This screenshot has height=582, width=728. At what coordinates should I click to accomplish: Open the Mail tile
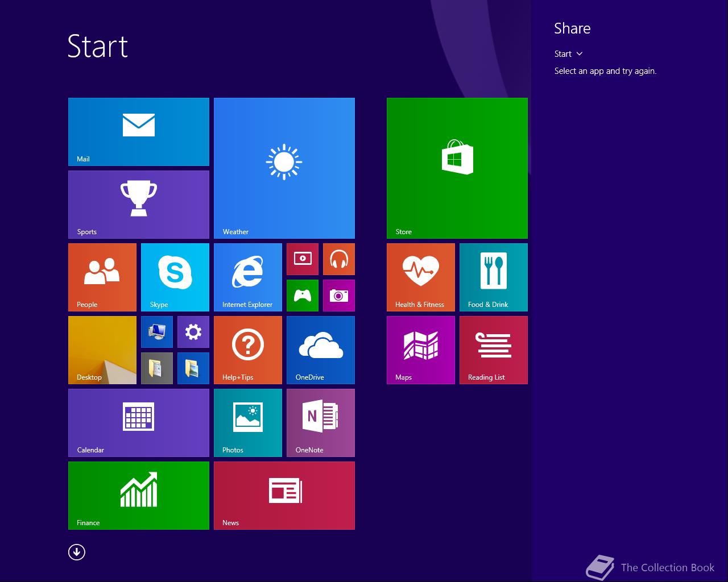coord(139,132)
